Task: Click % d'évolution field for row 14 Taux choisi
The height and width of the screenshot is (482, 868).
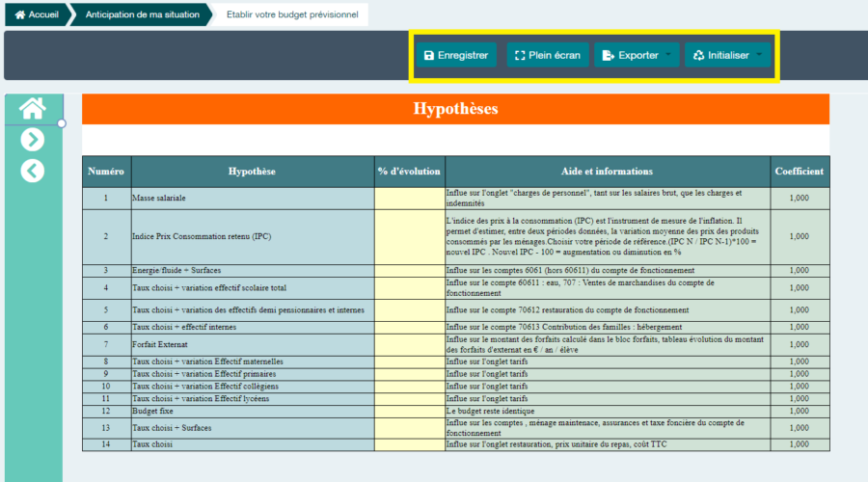Action: click(x=410, y=445)
